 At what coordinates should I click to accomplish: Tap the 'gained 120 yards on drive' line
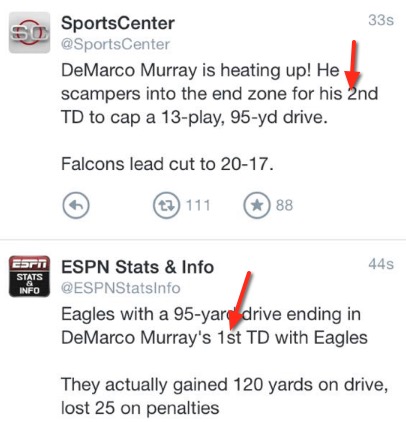(x=225, y=385)
